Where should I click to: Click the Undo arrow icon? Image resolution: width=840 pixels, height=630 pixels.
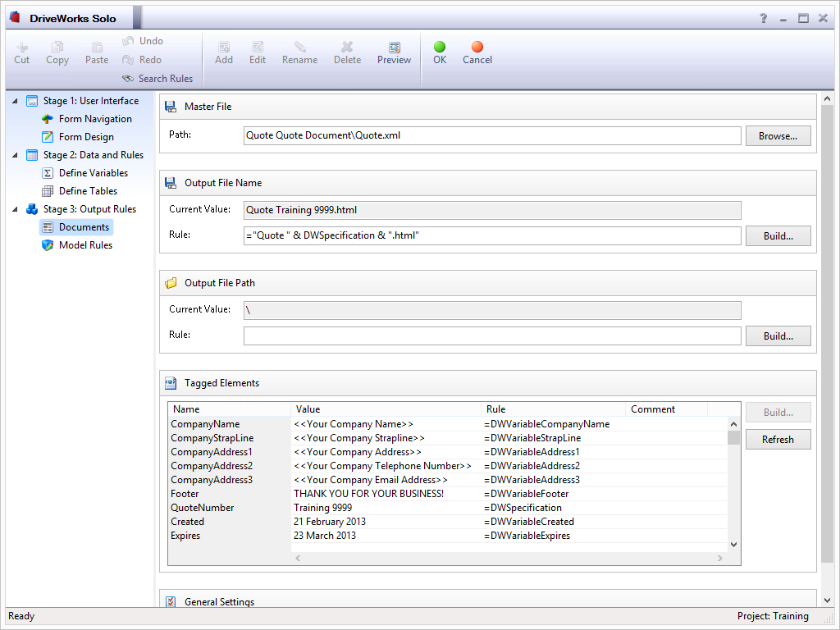[x=128, y=41]
